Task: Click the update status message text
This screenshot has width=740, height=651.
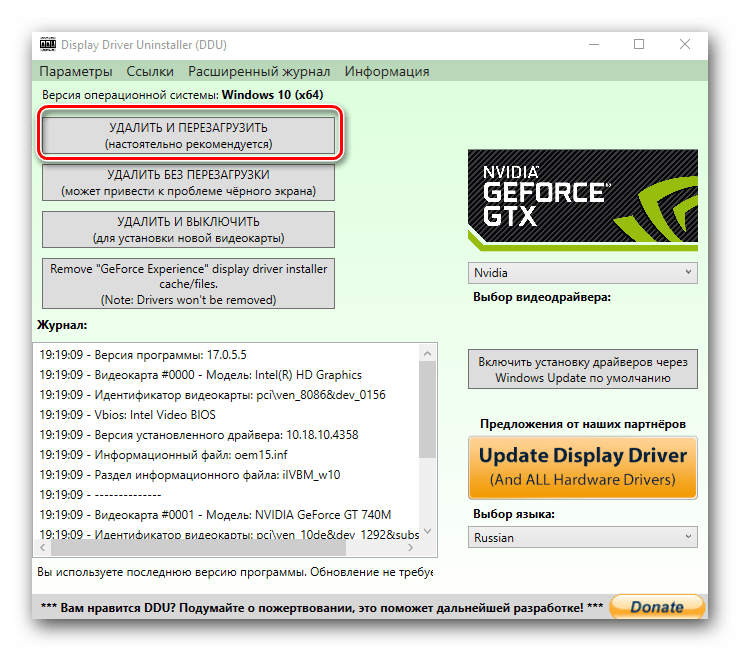Action: pos(235,572)
